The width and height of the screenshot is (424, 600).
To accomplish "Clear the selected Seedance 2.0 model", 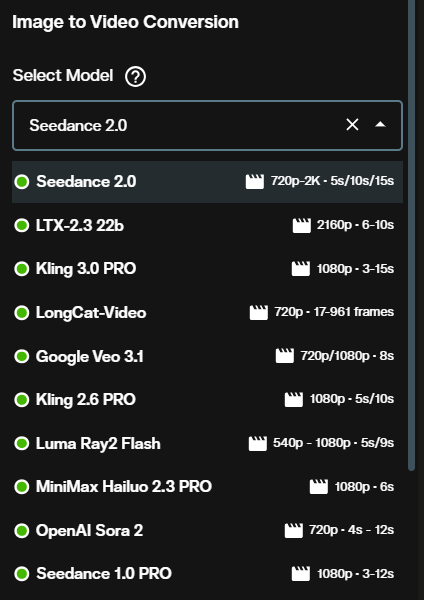I will coord(352,125).
